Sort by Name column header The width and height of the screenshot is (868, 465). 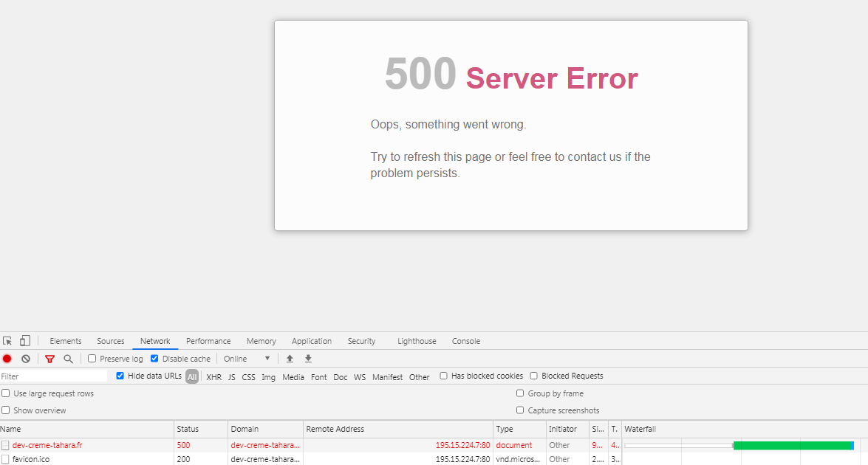coord(86,429)
